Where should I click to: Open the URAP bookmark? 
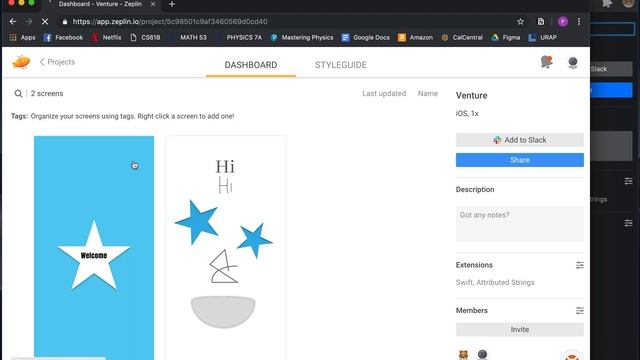(x=542, y=38)
